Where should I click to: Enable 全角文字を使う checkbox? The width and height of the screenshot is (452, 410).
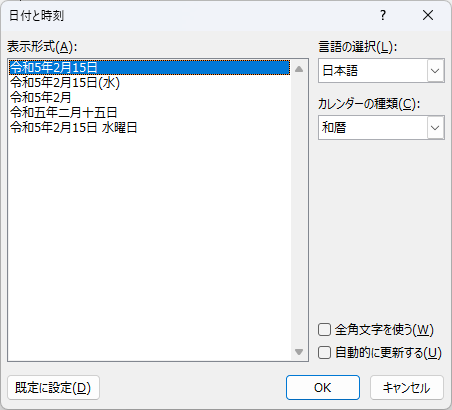(x=324, y=330)
